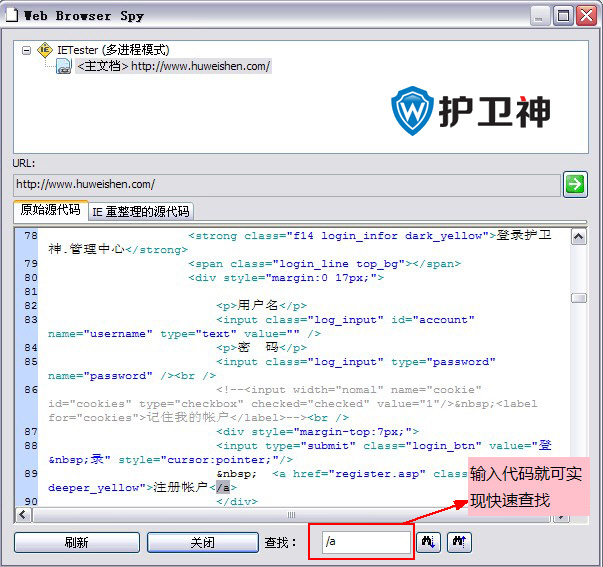Click 'login_btn' text in line 88

(446, 446)
